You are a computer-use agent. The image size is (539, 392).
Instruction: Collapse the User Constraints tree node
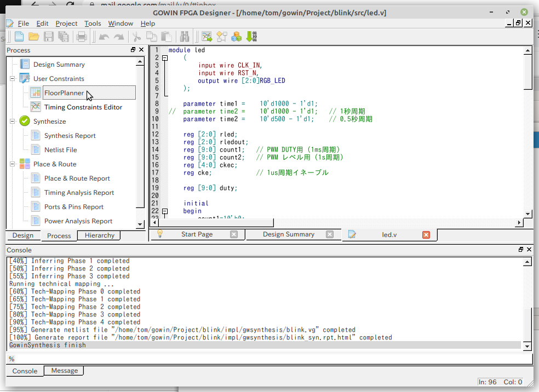13,79
